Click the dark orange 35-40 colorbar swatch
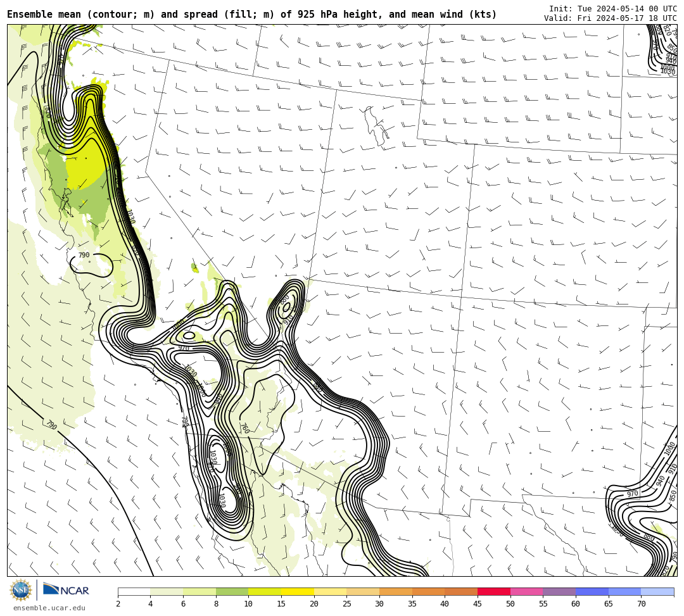Image resolution: width=684 pixels, height=616 pixels. pyautogui.click(x=428, y=591)
